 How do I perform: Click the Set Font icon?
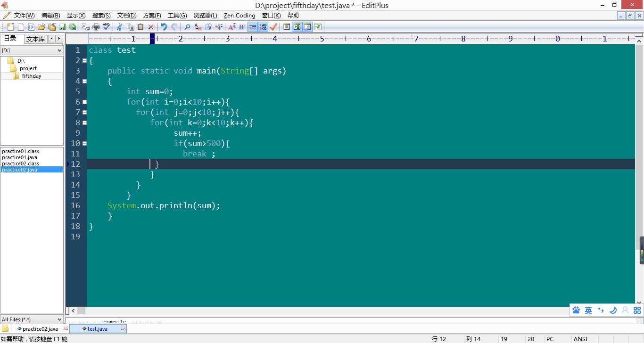click(x=231, y=27)
